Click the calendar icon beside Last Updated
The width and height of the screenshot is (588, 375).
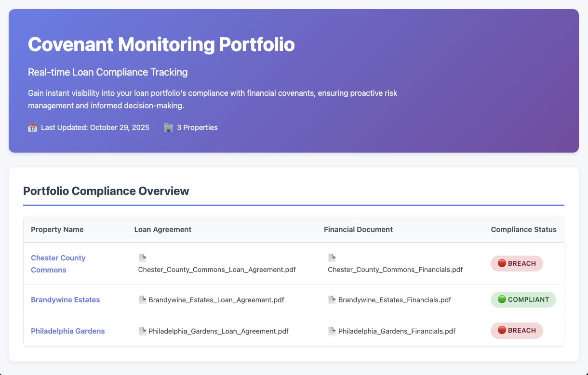coord(32,127)
